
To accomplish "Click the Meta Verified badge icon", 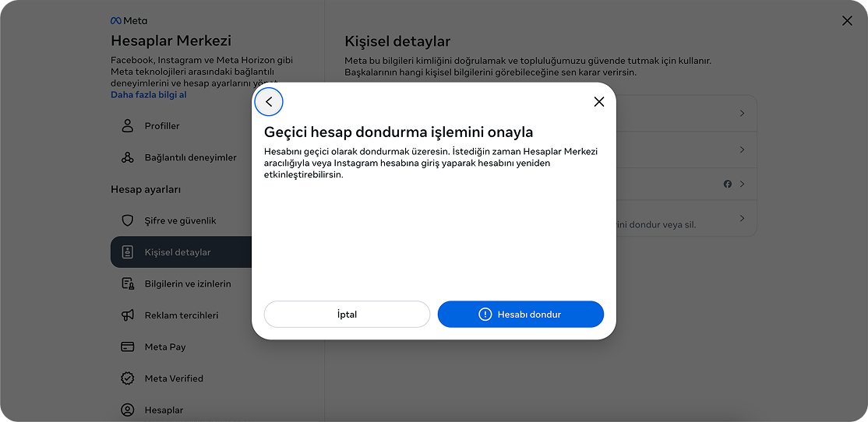I will (128, 378).
